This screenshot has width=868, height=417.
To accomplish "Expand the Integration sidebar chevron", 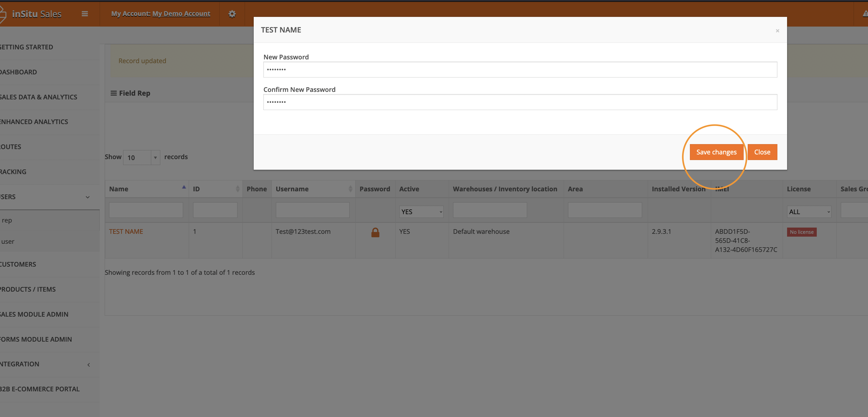I will [x=89, y=365].
